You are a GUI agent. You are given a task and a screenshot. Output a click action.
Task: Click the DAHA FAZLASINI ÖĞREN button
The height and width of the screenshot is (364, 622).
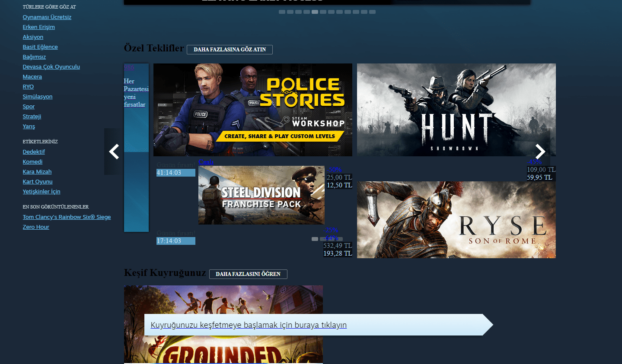[x=248, y=274]
